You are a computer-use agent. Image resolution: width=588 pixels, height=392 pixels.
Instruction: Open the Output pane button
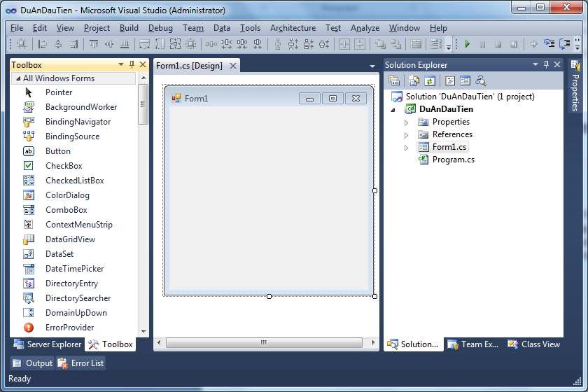coord(32,363)
